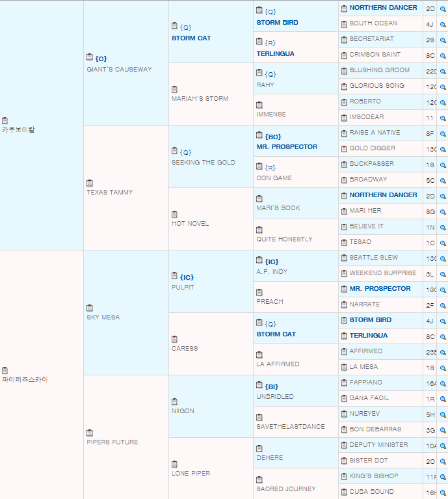The image size is (448, 499).
Task: Open the record icon above GIANT'S CAUSEWAY
Action: 90,57
